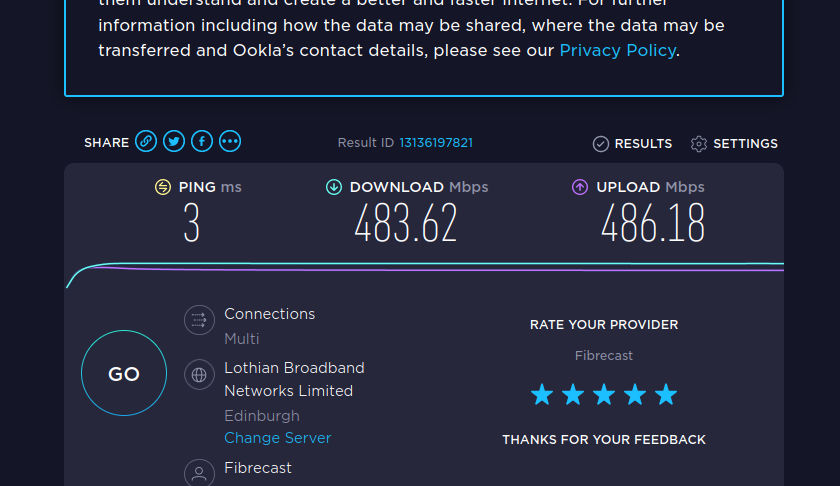Click the Download arrow icon
The height and width of the screenshot is (486, 840).
tap(334, 187)
